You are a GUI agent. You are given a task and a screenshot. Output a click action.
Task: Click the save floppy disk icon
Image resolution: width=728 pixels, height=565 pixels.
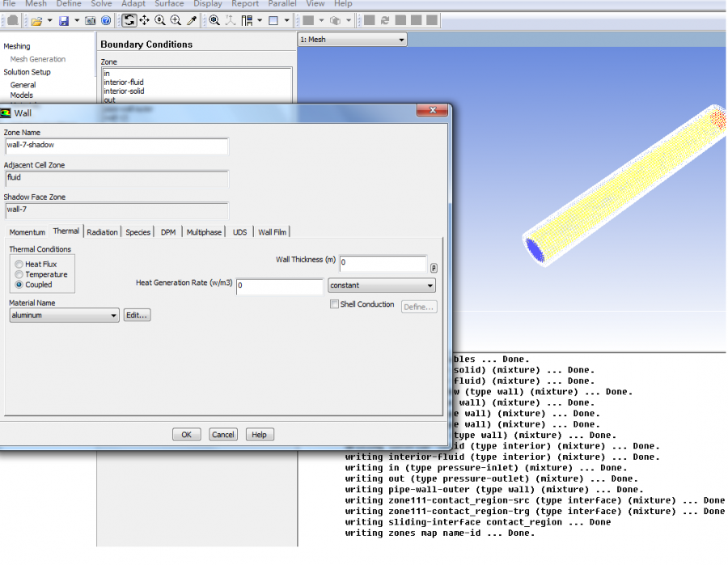click(x=64, y=21)
